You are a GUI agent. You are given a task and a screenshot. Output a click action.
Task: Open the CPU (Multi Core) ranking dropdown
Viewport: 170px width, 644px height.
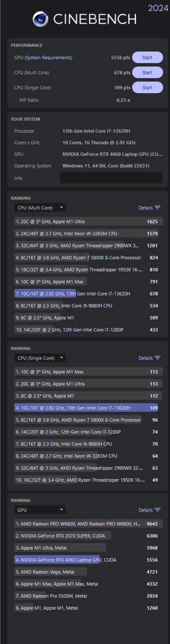40,208
